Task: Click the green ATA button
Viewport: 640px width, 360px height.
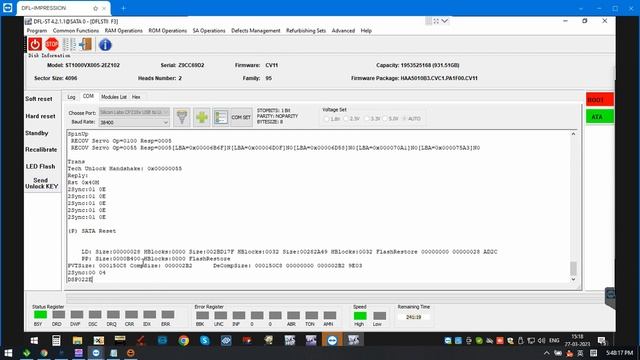Action: point(600,117)
